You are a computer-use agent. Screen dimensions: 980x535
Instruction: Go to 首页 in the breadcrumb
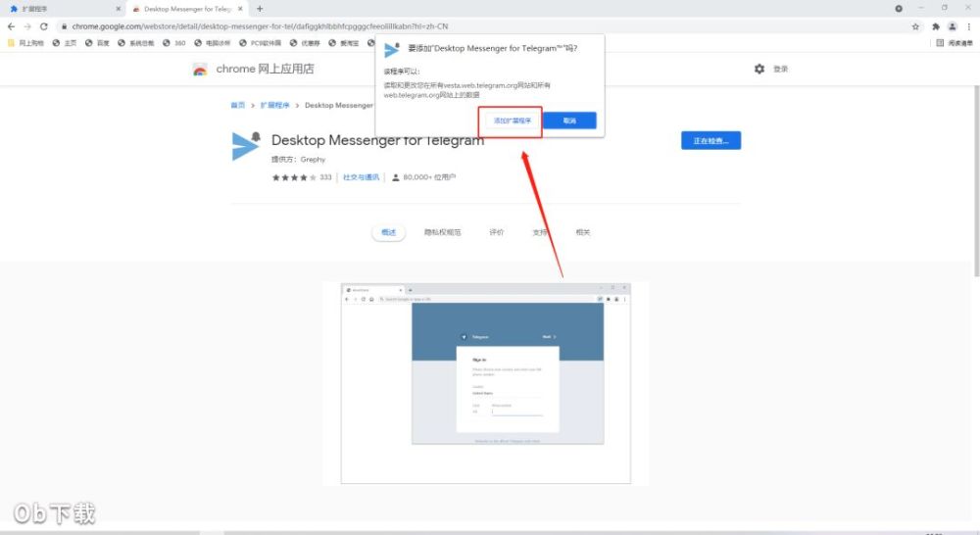238,105
